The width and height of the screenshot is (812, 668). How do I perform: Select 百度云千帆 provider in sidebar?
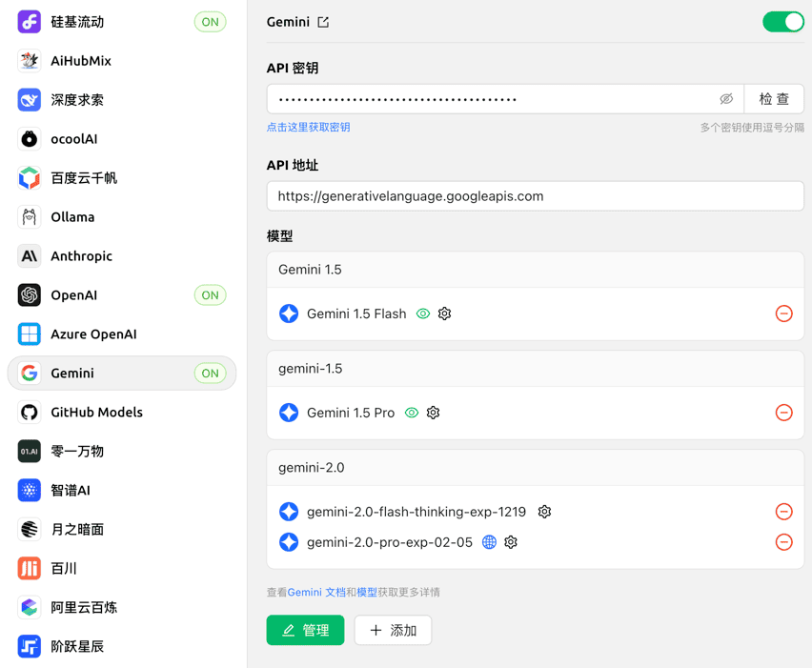(x=122, y=178)
